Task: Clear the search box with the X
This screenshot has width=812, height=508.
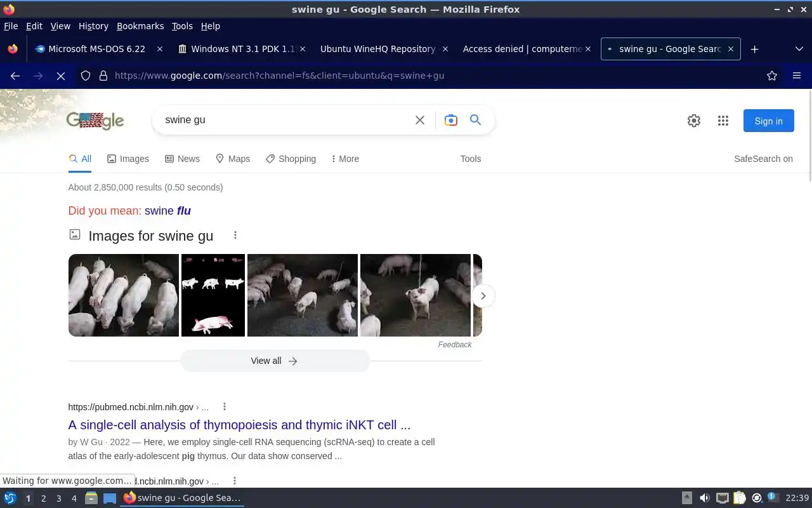Action: pos(419,120)
